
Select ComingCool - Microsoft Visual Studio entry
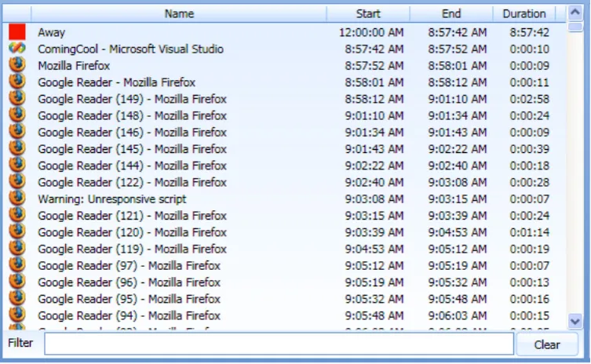click(x=130, y=49)
